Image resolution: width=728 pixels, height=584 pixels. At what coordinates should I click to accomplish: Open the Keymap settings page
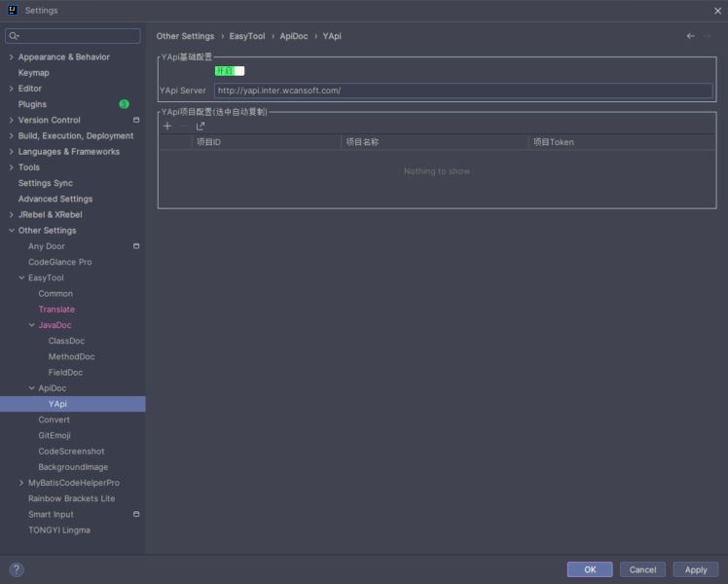pos(33,73)
